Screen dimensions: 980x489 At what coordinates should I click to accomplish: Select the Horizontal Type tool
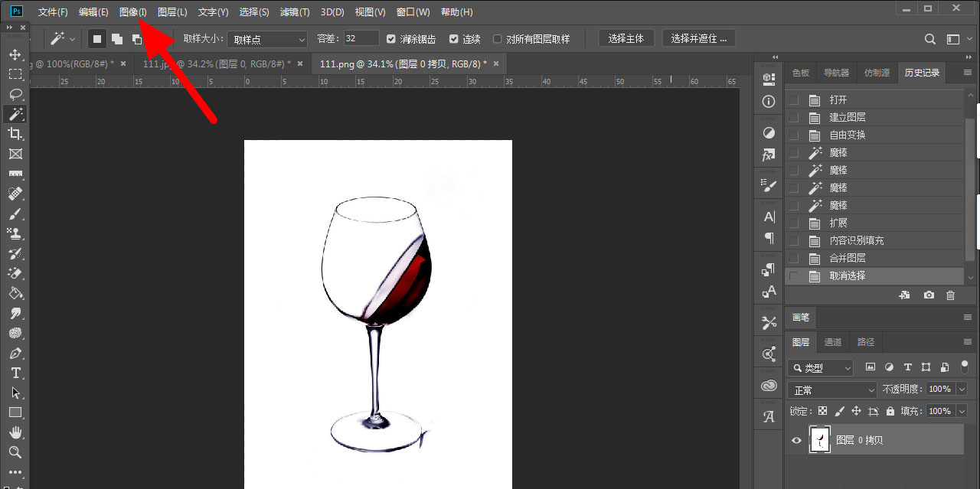tap(15, 373)
